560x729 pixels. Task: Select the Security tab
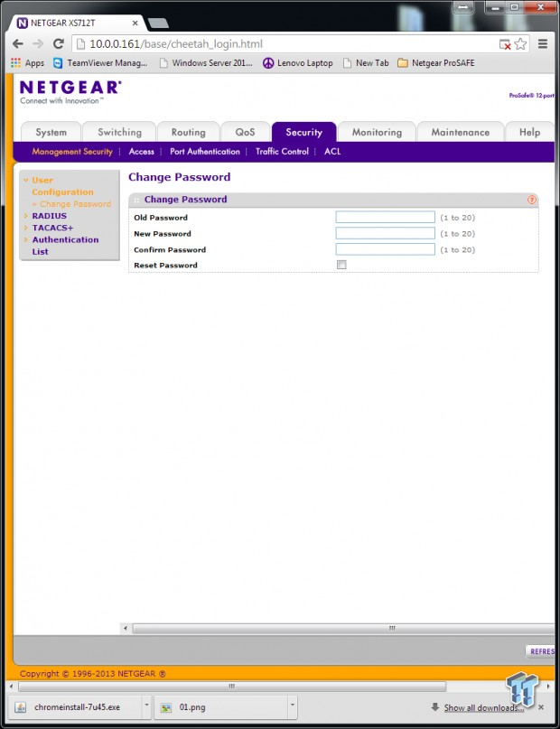[303, 132]
